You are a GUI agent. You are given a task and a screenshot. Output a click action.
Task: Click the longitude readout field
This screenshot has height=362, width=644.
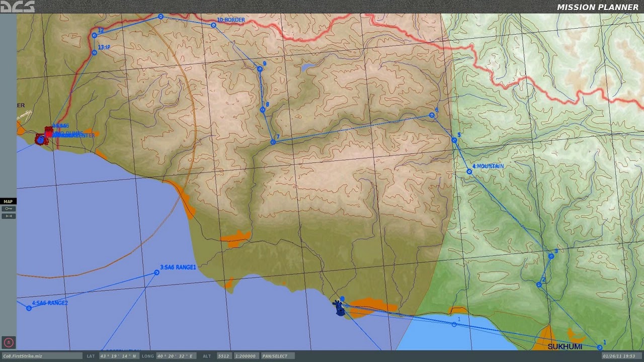(x=176, y=356)
